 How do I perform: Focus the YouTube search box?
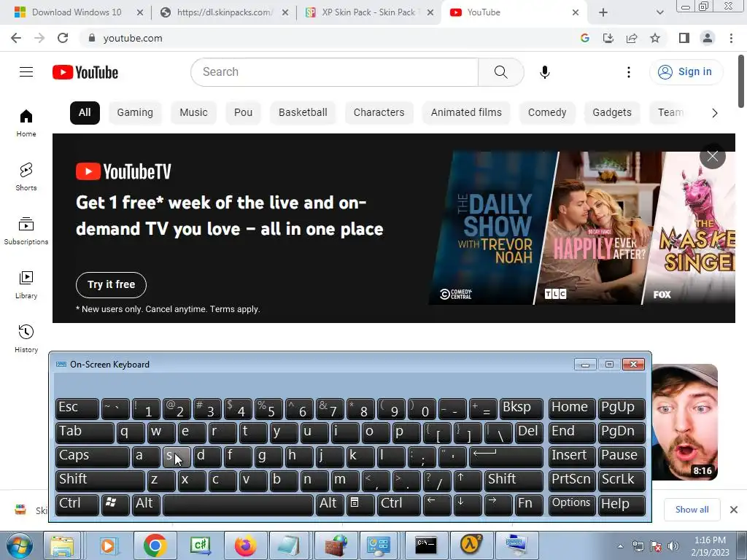point(334,72)
